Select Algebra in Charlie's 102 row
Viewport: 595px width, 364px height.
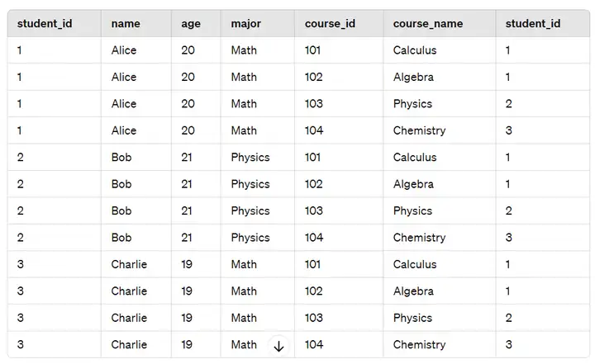click(413, 291)
